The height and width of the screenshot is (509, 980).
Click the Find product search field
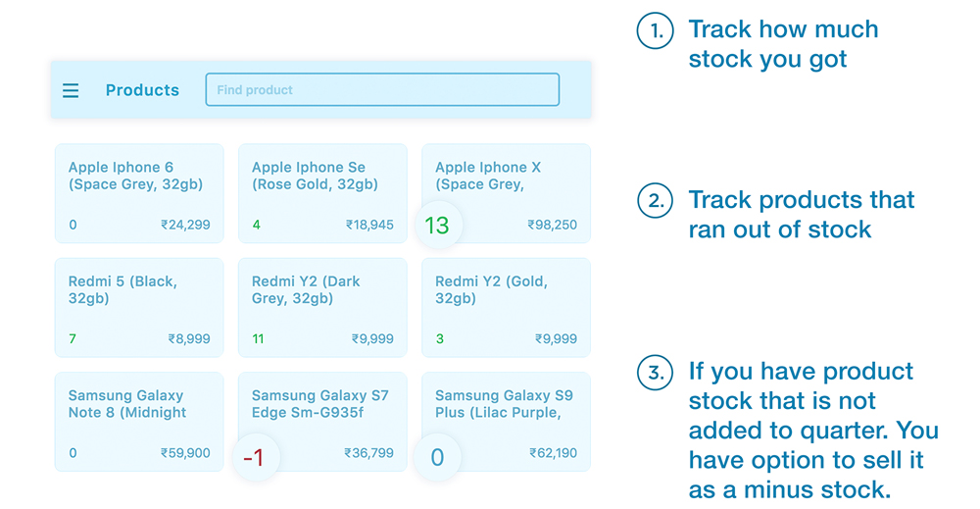tap(382, 89)
